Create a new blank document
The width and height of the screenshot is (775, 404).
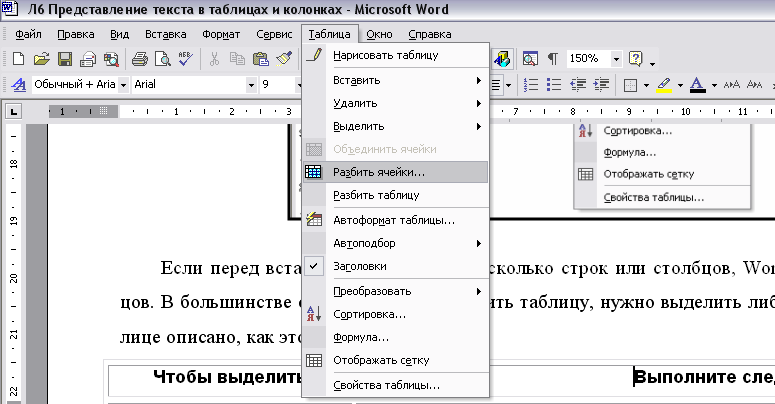[18, 59]
